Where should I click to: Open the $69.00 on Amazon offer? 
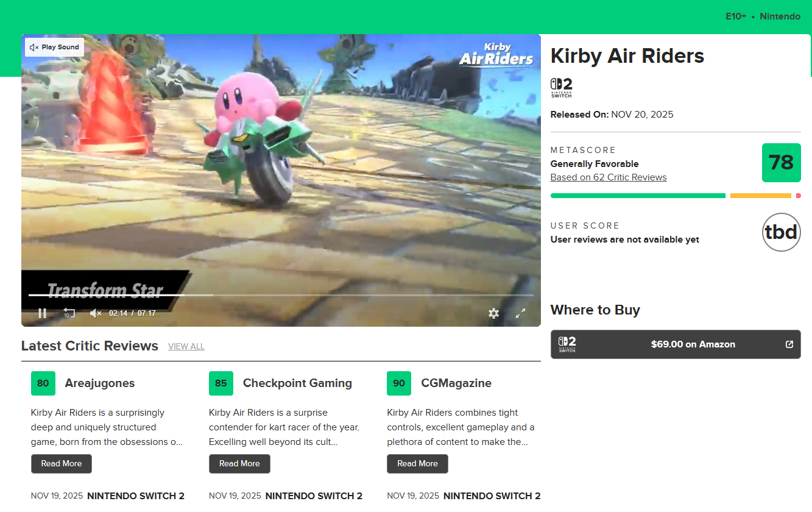pos(676,344)
